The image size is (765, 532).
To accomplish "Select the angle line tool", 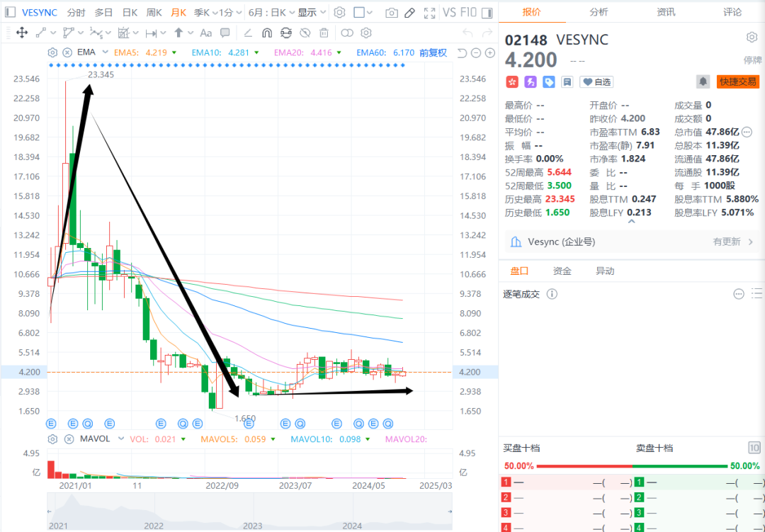I will (x=248, y=33).
